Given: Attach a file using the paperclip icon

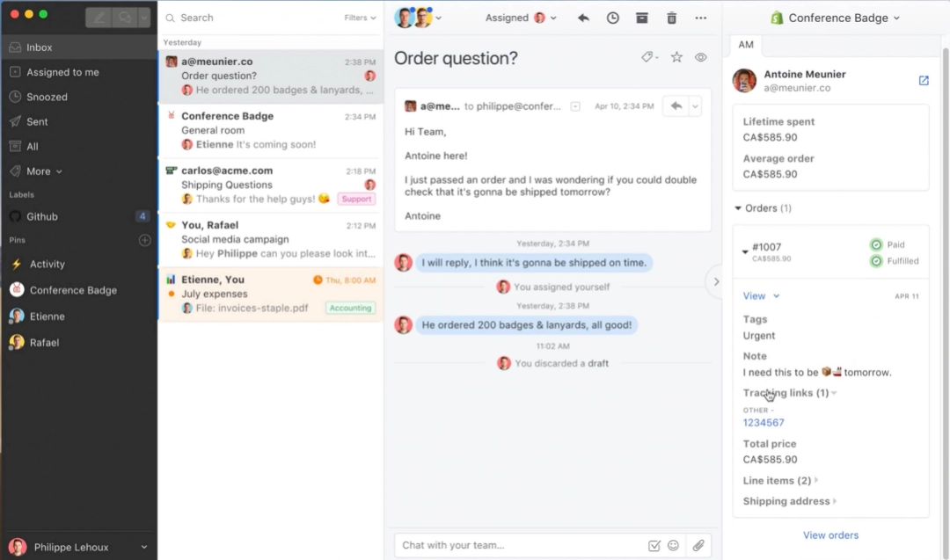Looking at the screenshot, I should point(698,545).
